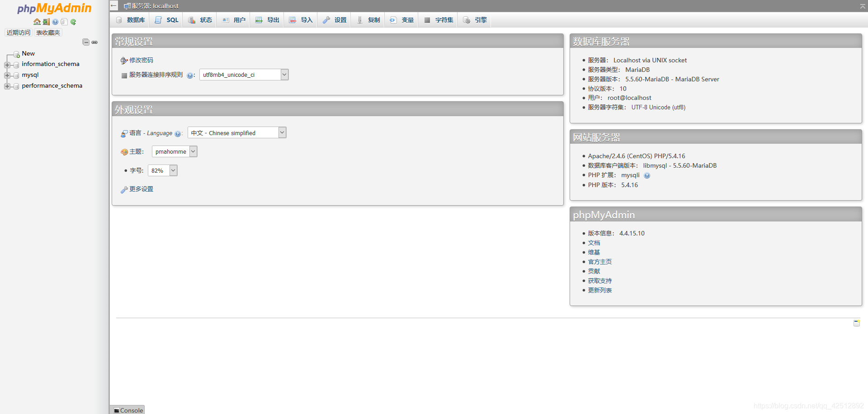Image resolution: width=868 pixels, height=414 pixels.
Task: Expand the information_schema tree node
Action: (7, 65)
